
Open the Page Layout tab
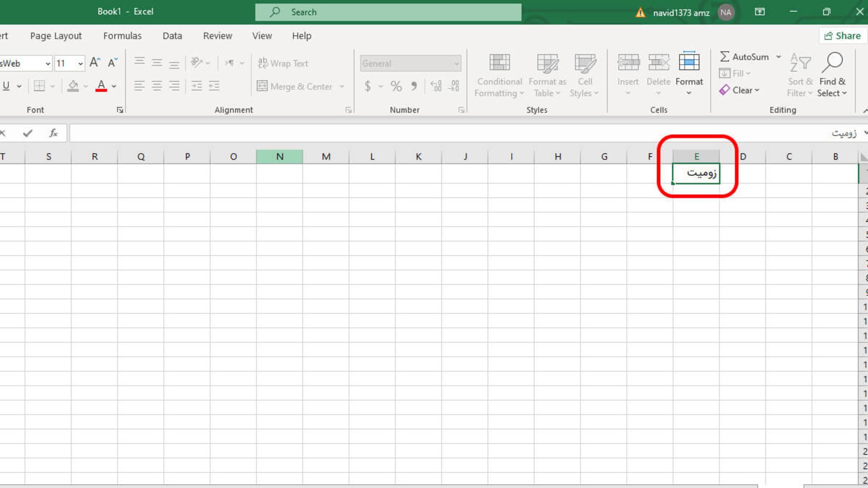click(56, 36)
